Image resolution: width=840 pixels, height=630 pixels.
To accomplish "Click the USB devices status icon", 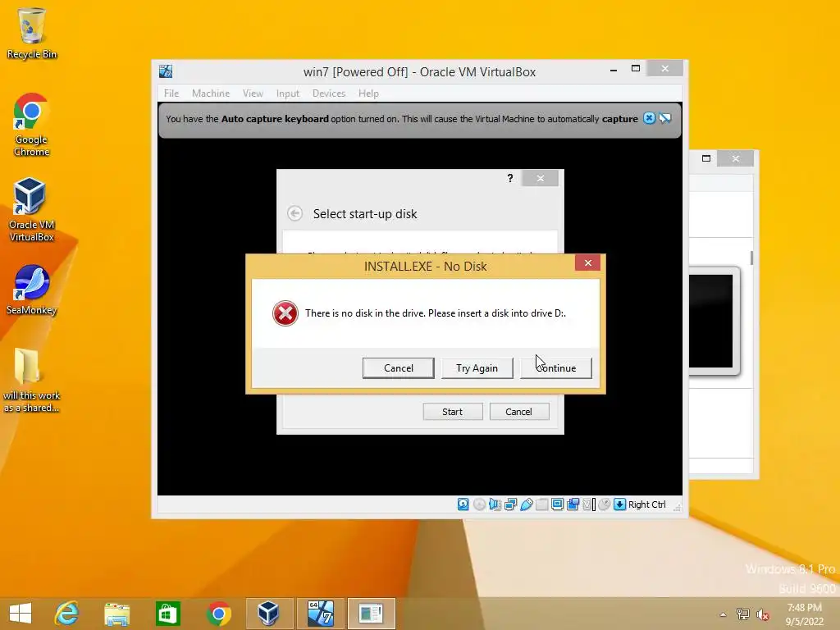I will (x=526, y=504).
